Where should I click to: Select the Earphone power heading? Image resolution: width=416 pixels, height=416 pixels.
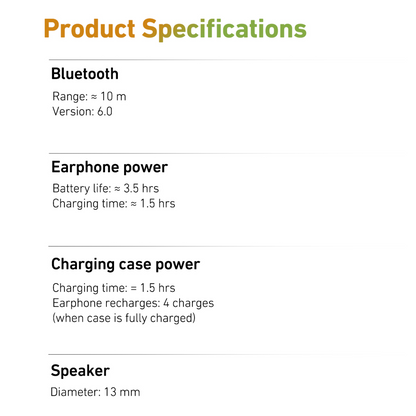[110, 167]
